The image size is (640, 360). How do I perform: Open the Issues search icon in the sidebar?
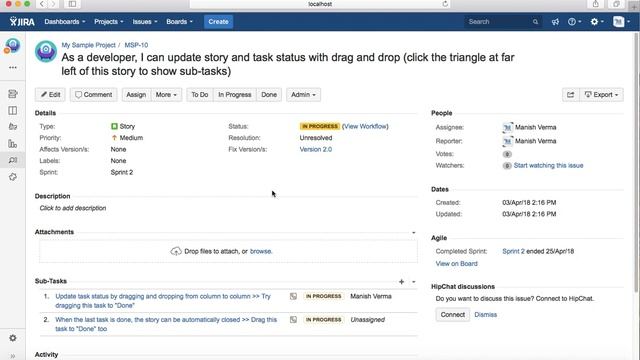pyautogui.click(x=13, y=160)
